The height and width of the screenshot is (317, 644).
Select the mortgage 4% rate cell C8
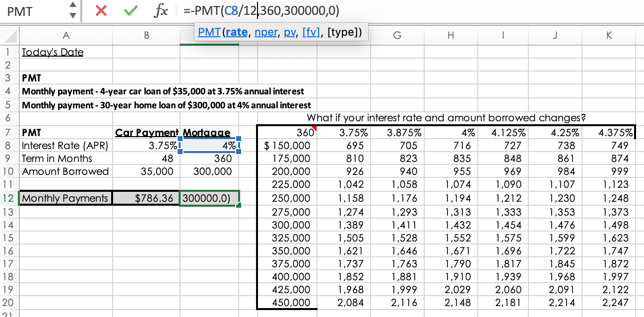pos(209,146)
